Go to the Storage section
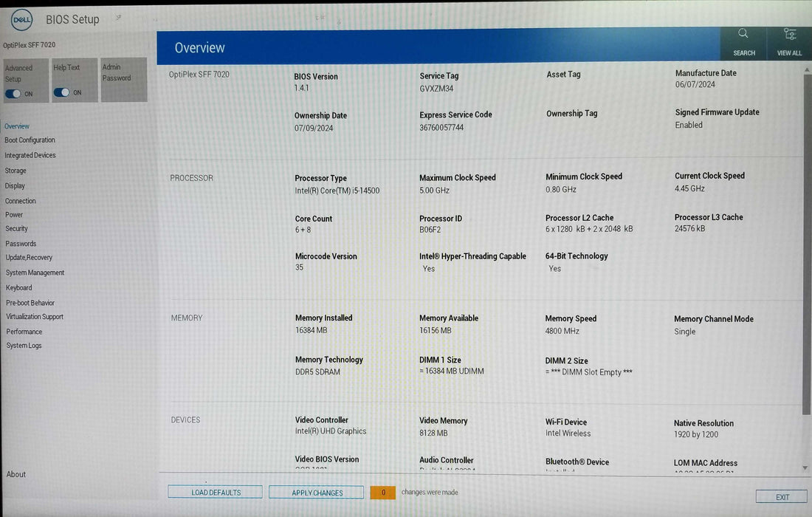812x517 pixels. click(16, 171)
